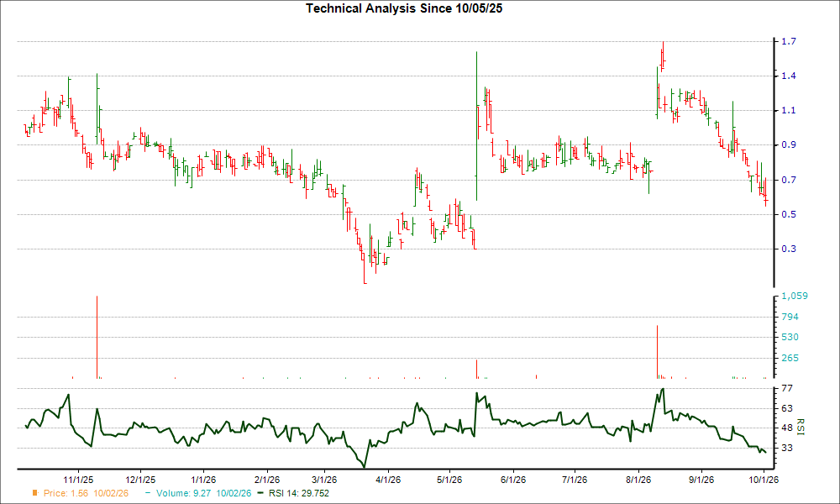Click the RSI axis value 77
840x504 pixels.
click(787, 388)
